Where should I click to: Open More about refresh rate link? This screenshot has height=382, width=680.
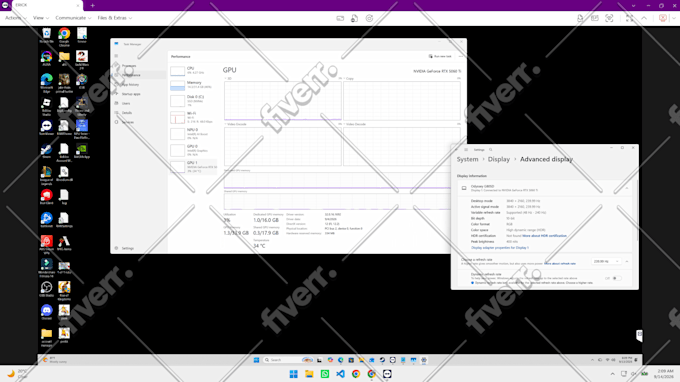click(560, 264)
